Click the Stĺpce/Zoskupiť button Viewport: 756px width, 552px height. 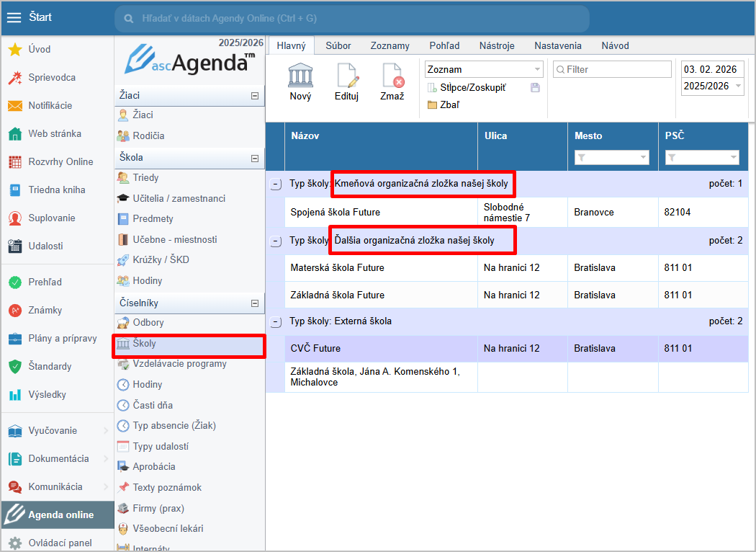(x=472, y=87)
